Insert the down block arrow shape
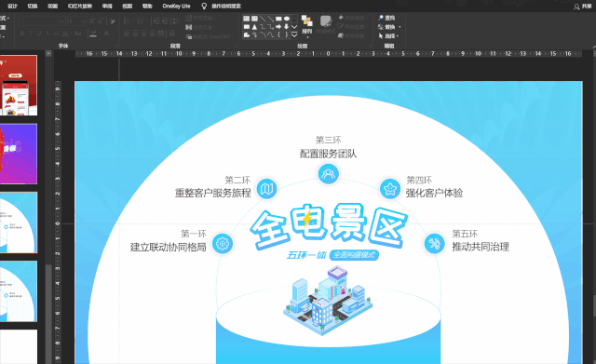 tap(287, 27)
